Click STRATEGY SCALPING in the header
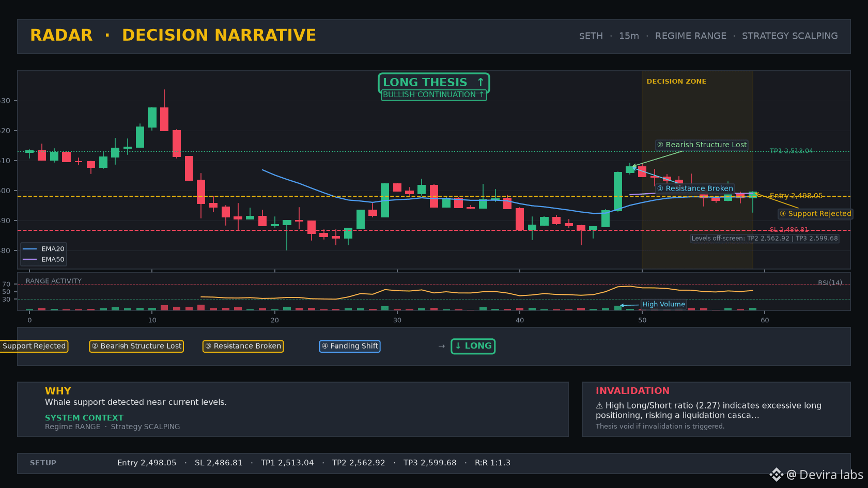868x488 pixels. point(790,36)
